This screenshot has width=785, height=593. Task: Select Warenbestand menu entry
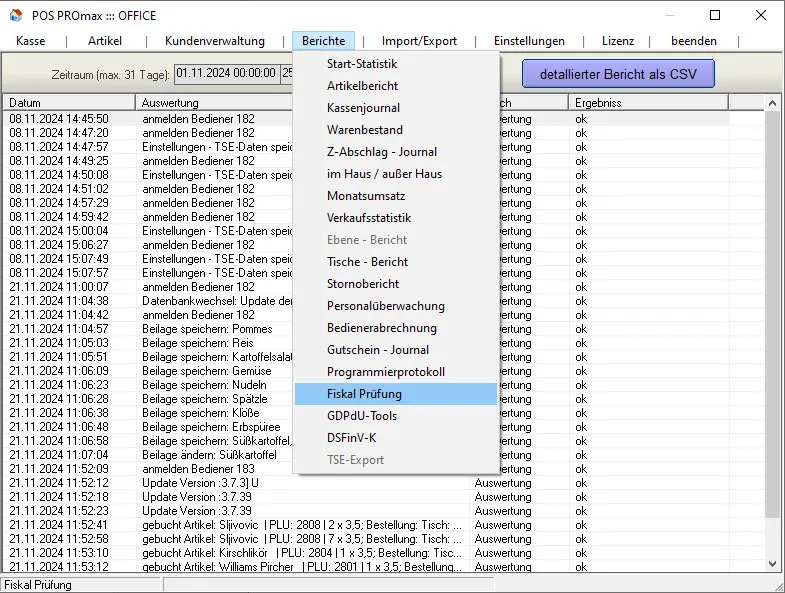pos(396,130)
